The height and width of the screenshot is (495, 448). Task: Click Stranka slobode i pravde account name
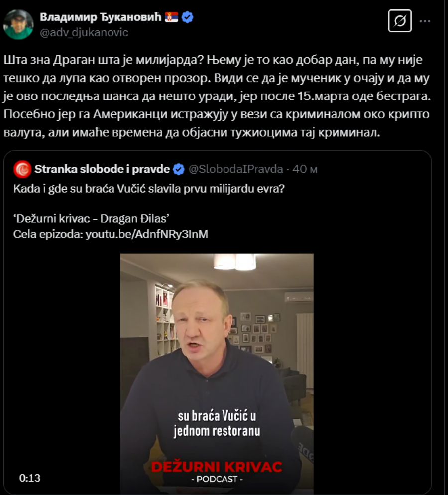tap(102, 169)
